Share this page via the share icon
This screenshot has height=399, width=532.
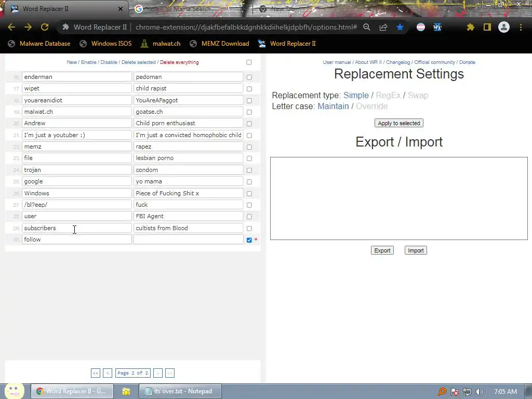point(383,27)
